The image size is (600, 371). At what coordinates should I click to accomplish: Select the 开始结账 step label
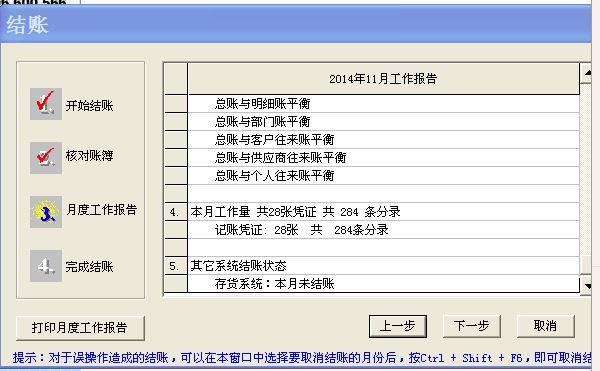point(90,106)
